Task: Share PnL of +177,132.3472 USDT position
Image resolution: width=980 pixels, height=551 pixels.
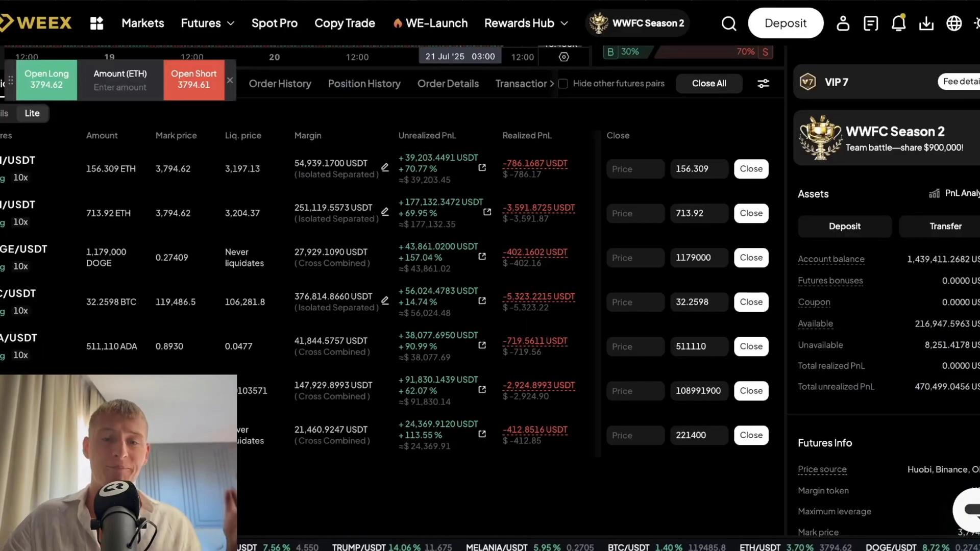Action: 487,212
